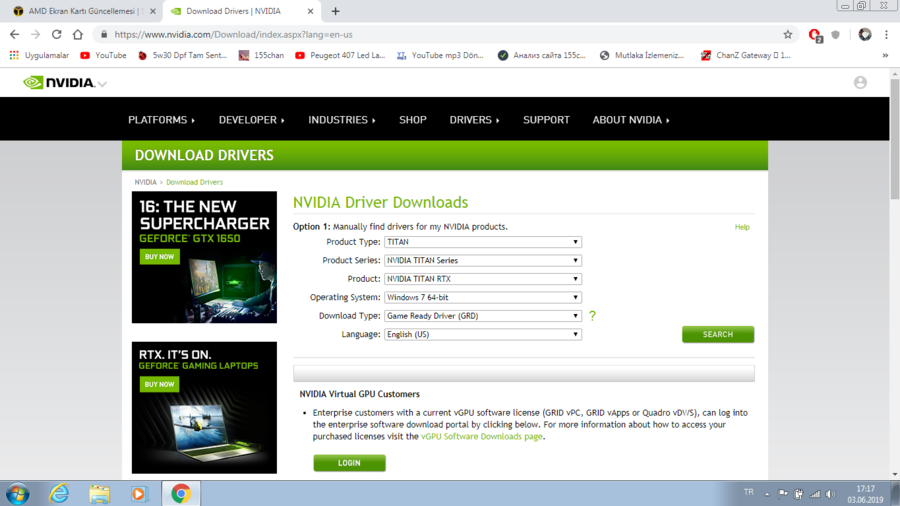Close the Download Drivers tab
Viewport: 900px width, 506px height.
click(x=310, y=11)
